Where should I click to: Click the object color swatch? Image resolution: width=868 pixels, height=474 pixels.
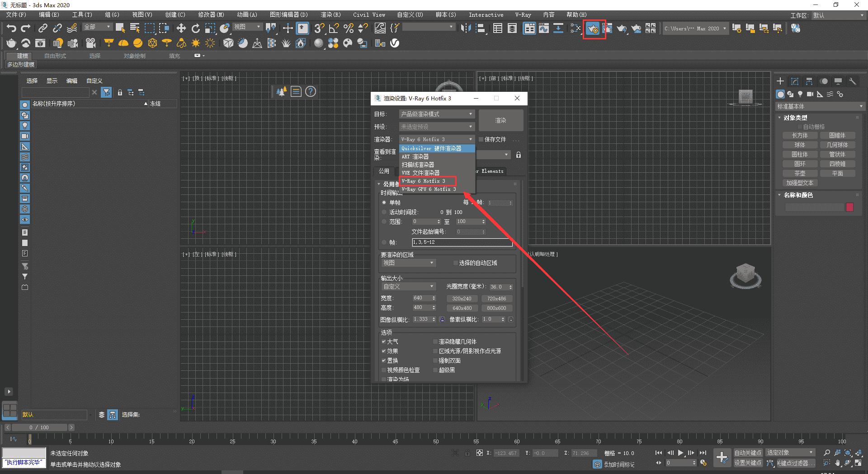[849, 207]
